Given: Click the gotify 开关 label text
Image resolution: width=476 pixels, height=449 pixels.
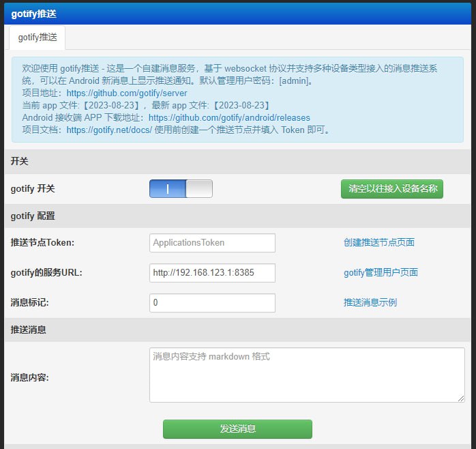Looking at the screenshot, I should point(33,188).
